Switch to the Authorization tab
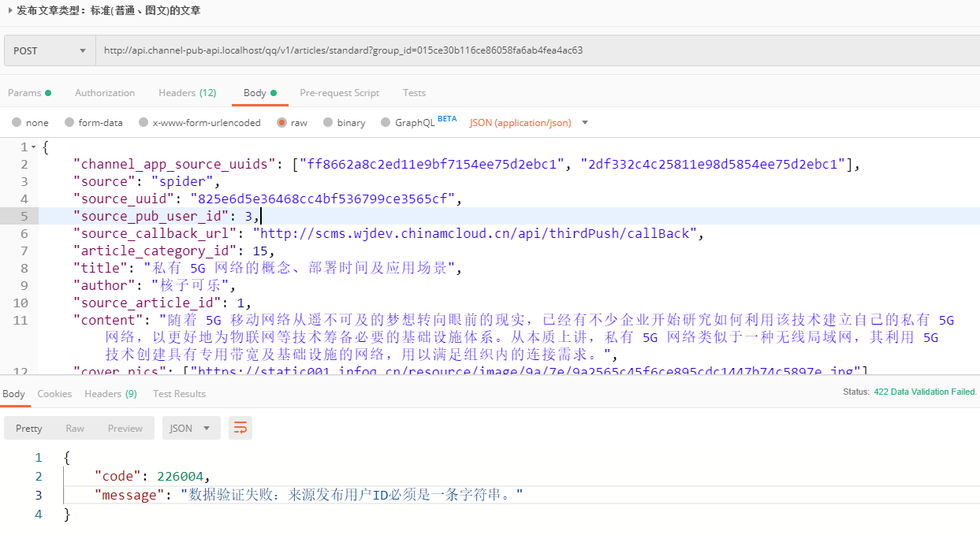 point(105,93)
